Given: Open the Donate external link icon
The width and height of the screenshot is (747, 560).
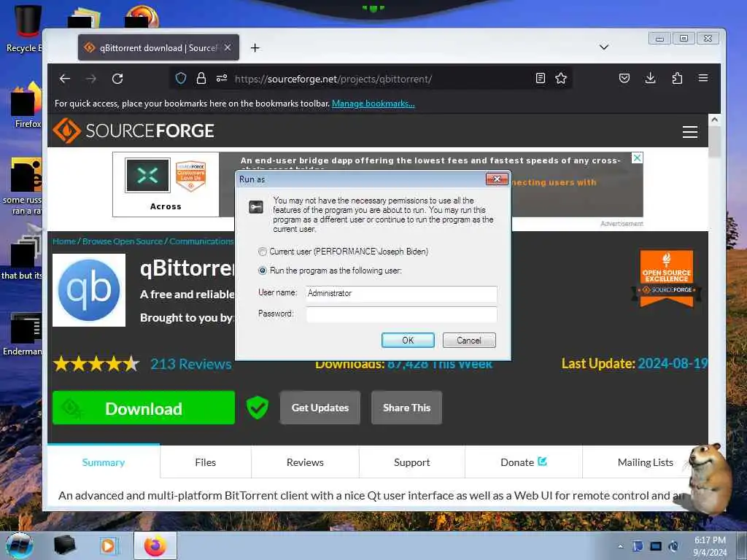Looking at the screenshot, I should (x=542, y=462).
